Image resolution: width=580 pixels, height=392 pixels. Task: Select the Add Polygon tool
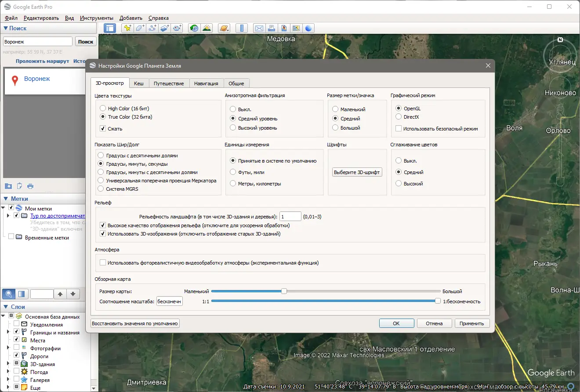click(140, 28)
